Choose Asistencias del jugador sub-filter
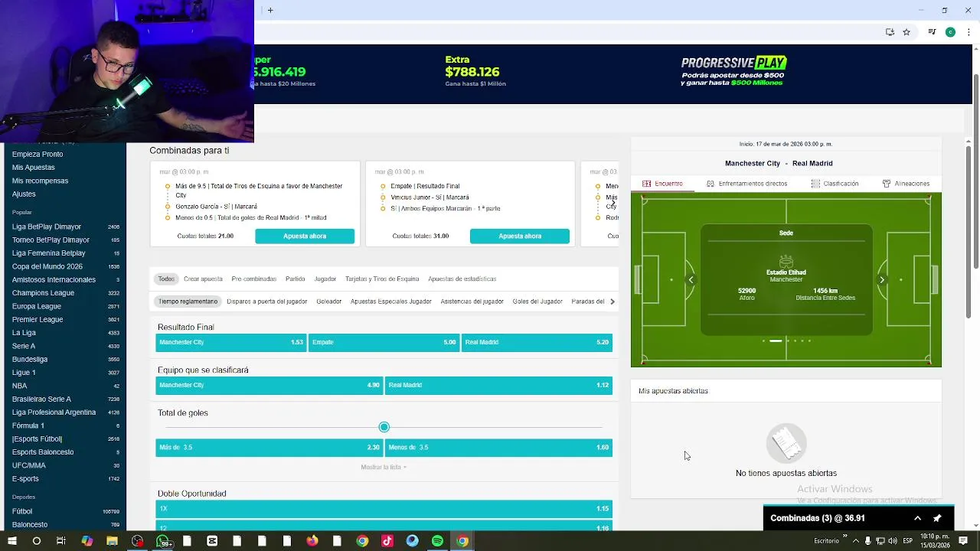This screenshot has height=551, width=980. pyautogui.click(x=472, y=302)
